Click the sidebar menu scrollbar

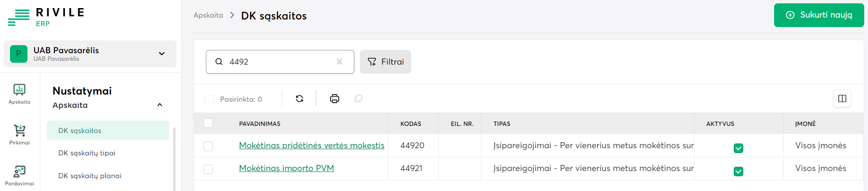point(174,159)
